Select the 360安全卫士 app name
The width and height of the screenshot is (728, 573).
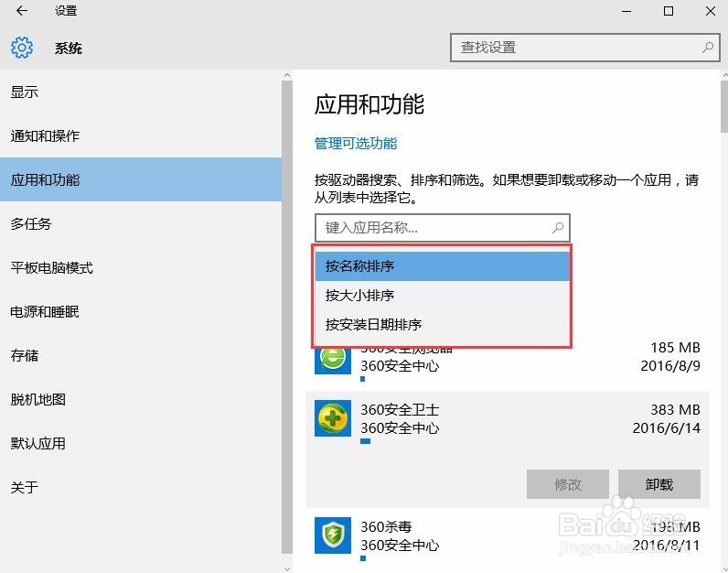point(400,409)
